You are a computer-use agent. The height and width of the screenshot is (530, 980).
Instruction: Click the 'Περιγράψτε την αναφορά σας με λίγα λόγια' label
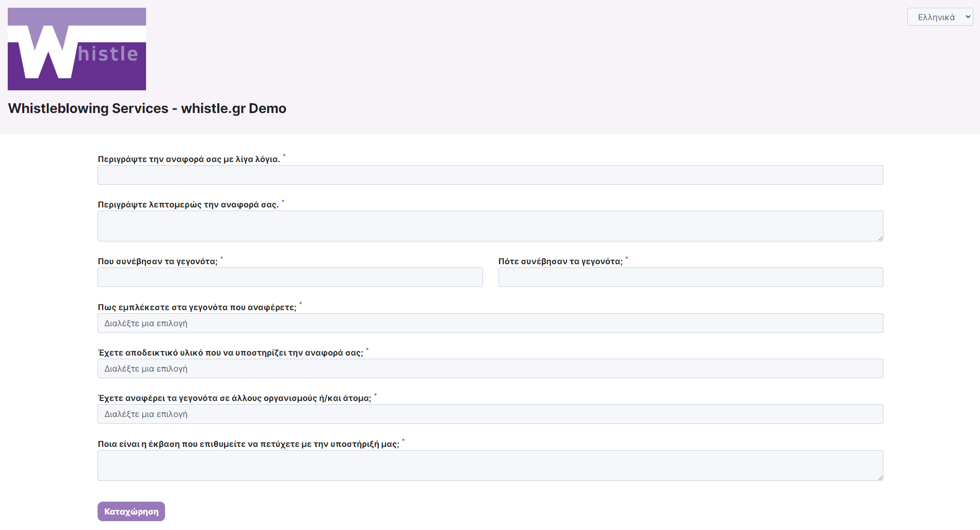click(189, 159)
